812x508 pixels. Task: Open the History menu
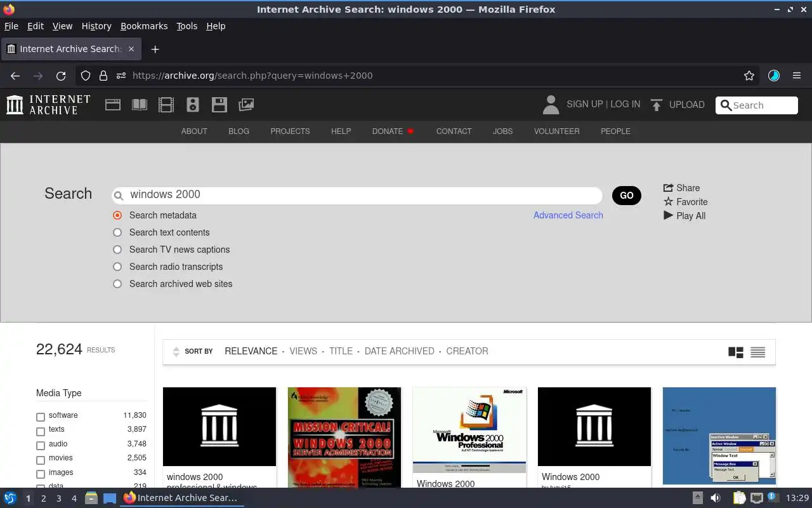[x=96, y=26]
